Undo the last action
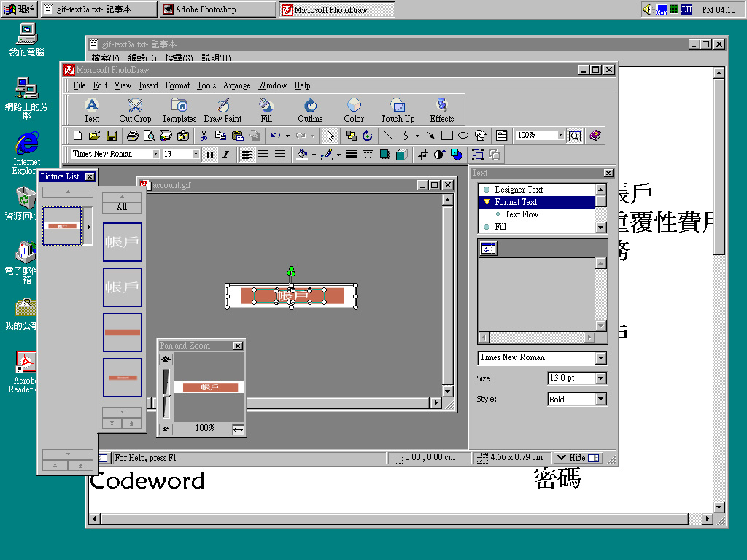This screenshot has height=560, width=747. (x=276, y=136)
